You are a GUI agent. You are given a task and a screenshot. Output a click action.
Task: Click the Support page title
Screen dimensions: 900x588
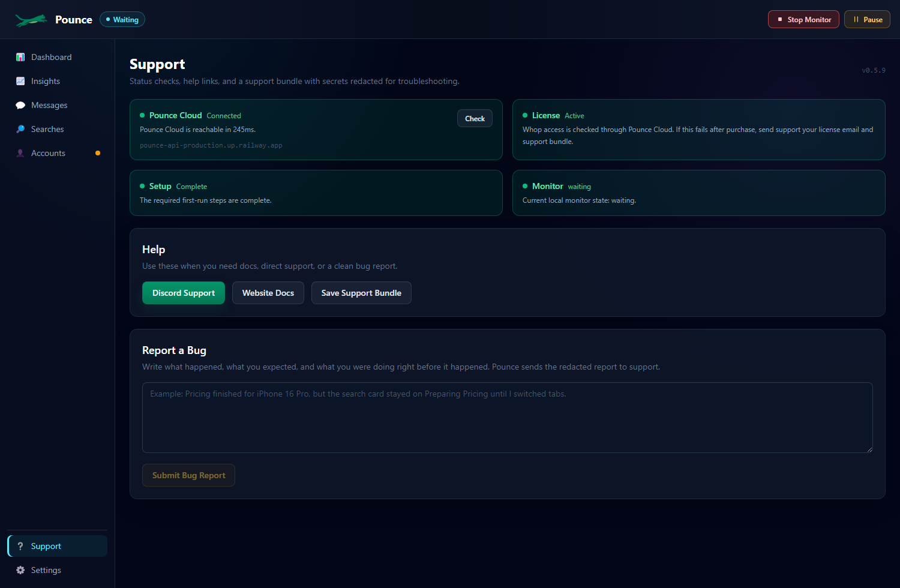click(x=157, y=64)
